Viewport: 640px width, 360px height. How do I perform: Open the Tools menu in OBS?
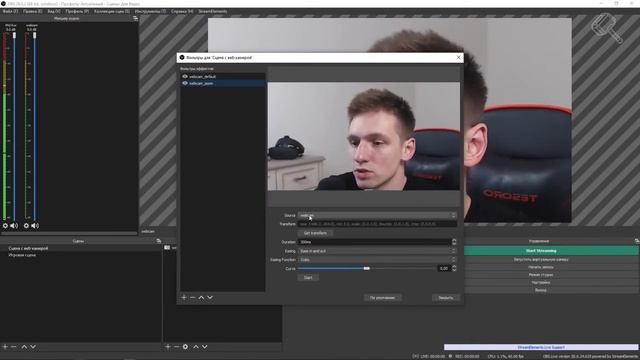pyautogui.click(x=150, y=11)
